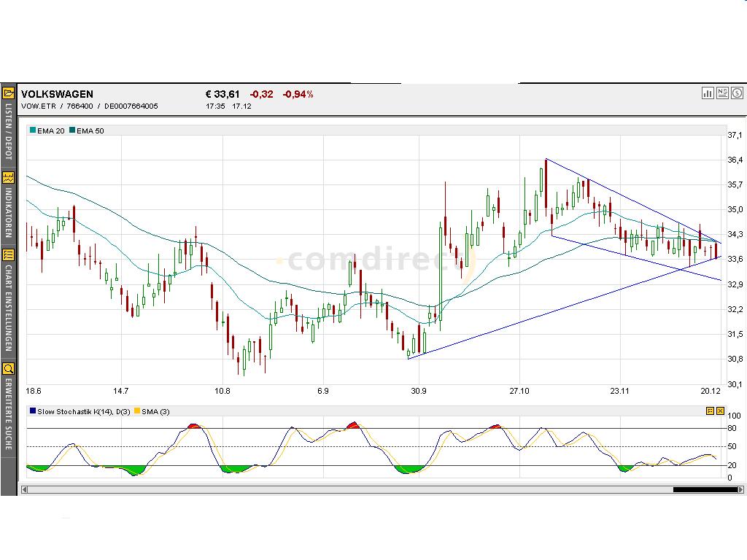Click the right arrow of the scrollbar
Viewport: 747px width, 560px height.
coord(741,489)
